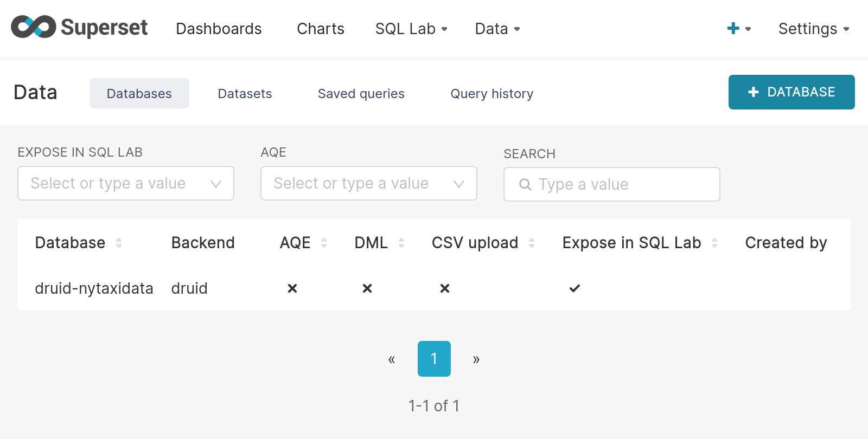Sort Expose in SQL Lab column icon

(x=715, y=243)
